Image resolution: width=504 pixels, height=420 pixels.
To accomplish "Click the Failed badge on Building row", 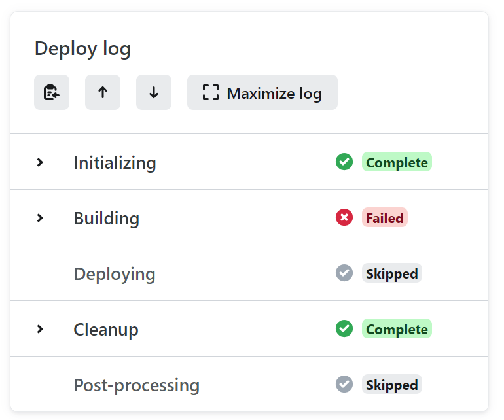I will 385,217.
